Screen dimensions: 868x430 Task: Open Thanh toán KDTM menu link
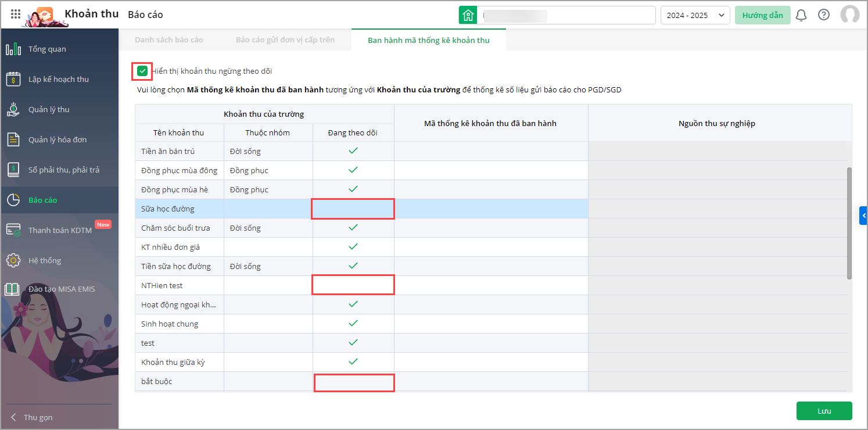pos(59,231)
